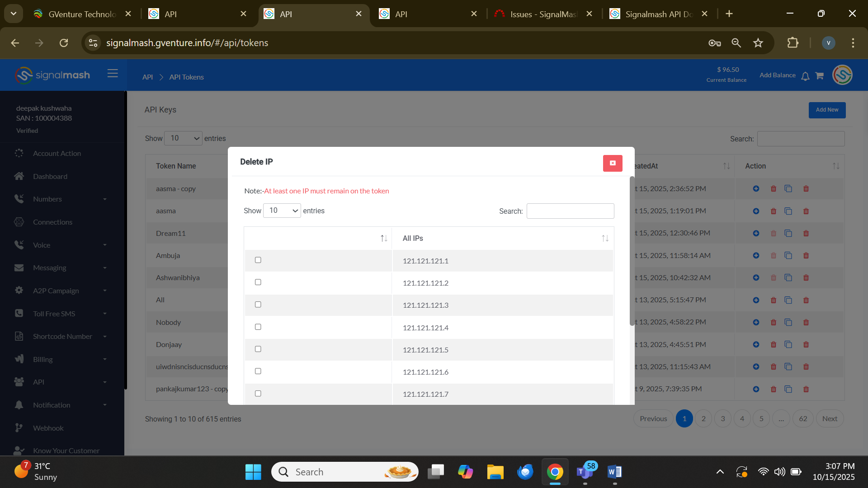The width and height of the screenshot is (868, 488).
Task: Go to the Next page of tokens
Action: (x=829, y=419)
